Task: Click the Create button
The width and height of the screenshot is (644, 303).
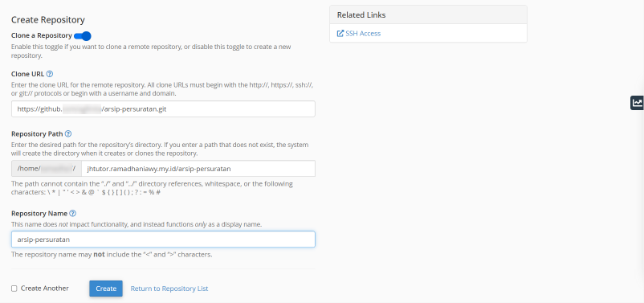Action: [x=106, y=289]
